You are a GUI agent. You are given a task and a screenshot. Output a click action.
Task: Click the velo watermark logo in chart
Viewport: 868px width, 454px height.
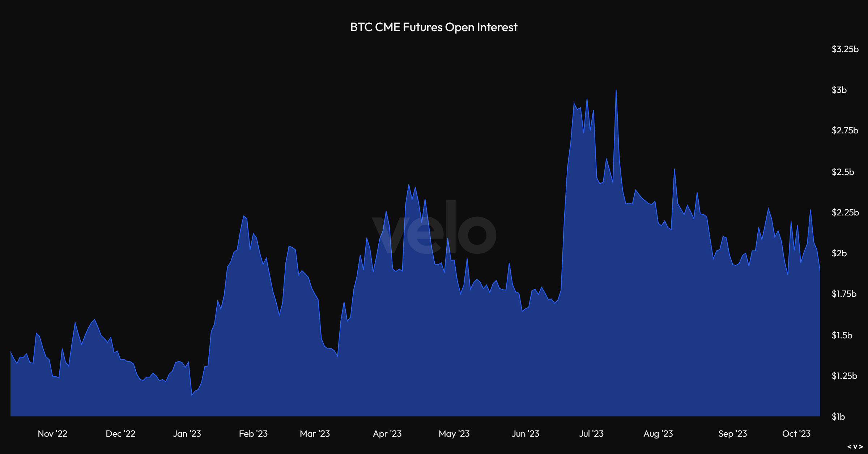(434, 228)
